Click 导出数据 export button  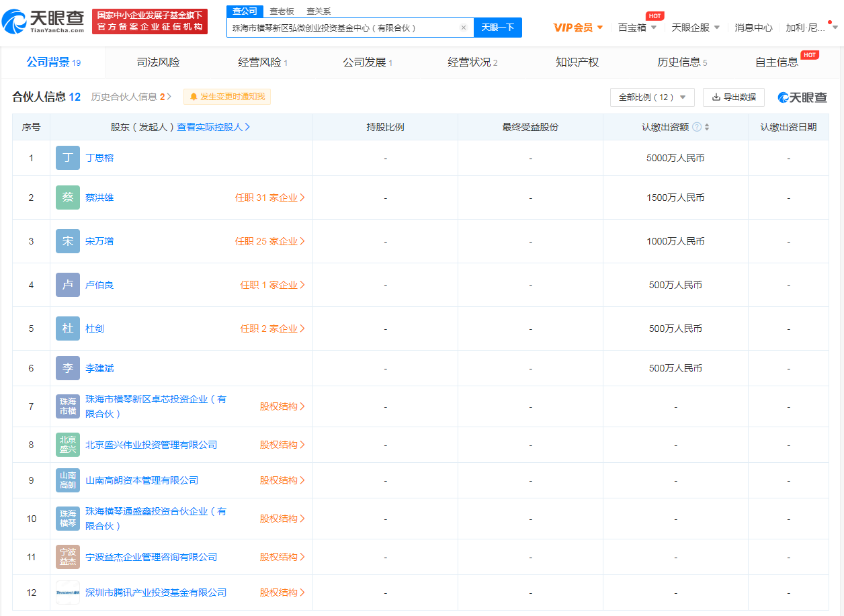tap(734, 97)
